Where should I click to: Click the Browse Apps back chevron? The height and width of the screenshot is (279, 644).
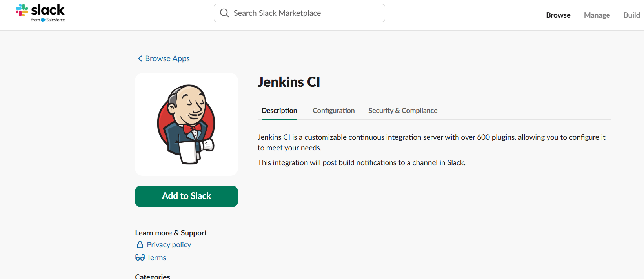click(x=140, y=58)
